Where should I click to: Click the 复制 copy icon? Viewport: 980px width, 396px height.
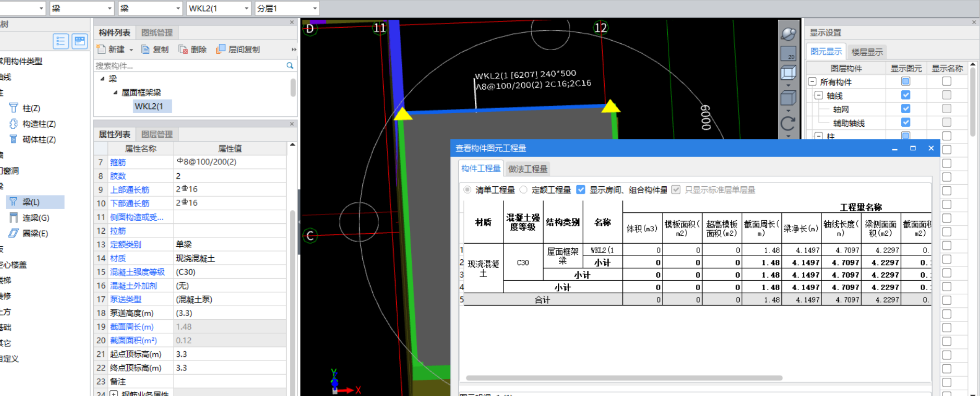(146, 49)
